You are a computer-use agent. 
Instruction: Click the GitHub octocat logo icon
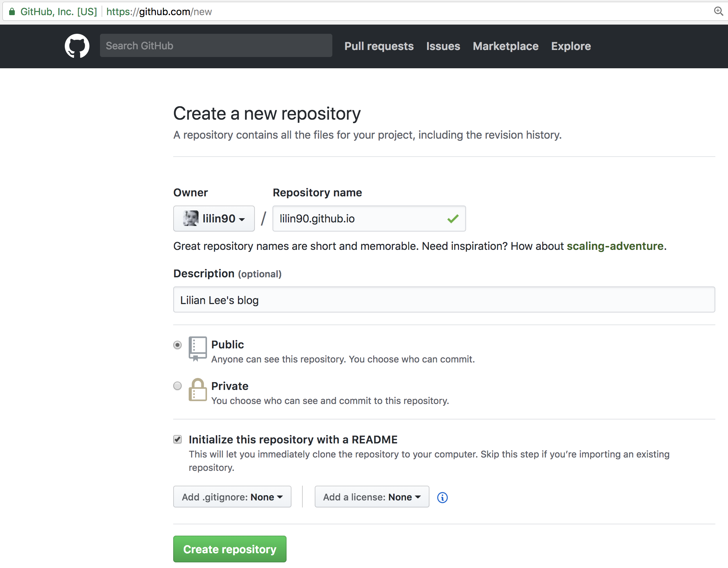(x=77, y=46)
